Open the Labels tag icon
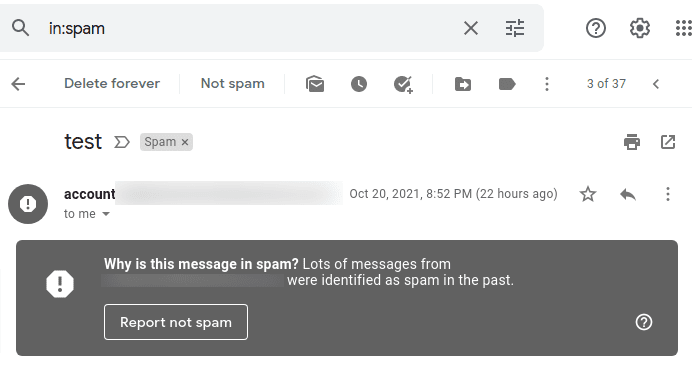Screen dimensions: 692x374 coord(507,84)
